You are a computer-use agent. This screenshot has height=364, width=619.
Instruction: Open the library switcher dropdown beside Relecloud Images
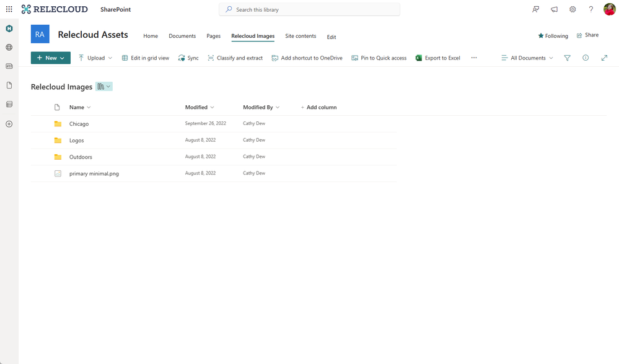(x=104, y=87)
